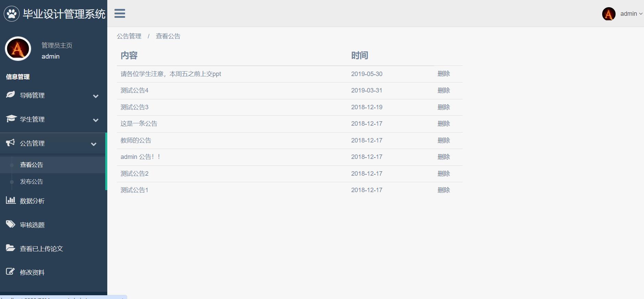The image size is (644, 299).
Task: Toggle sidebar with hamburger menu icon
Action: coord(120,14)
